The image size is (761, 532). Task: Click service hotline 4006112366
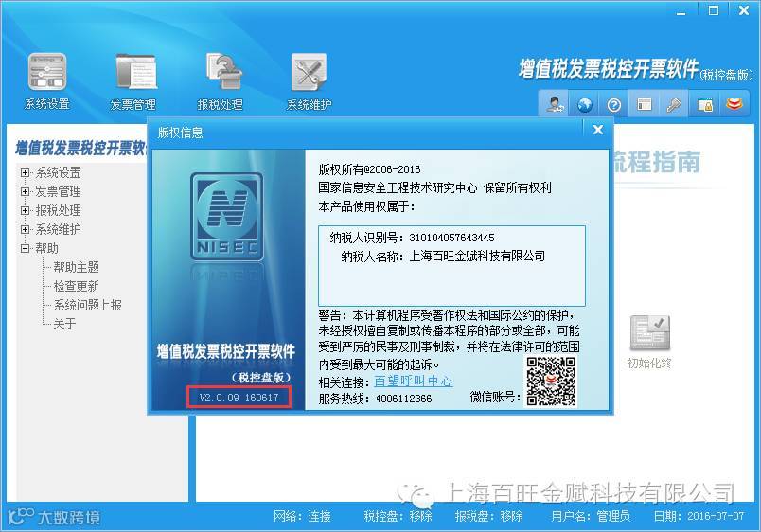pyautogui.click(x=403, y=399)
